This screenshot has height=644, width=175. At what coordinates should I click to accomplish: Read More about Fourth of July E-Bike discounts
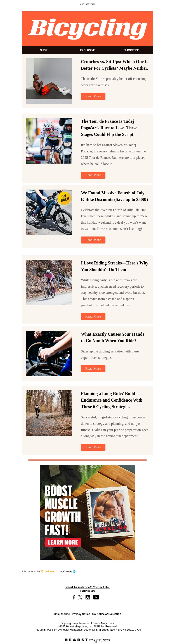pyautogui.click(x=93, y=240)
